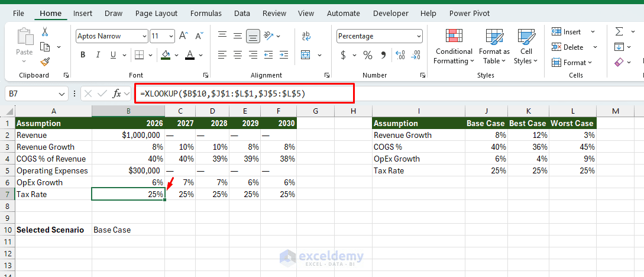Screen dimensions: 644x277
Task: Click the Insert Function fx button
Action: (117, 94)
